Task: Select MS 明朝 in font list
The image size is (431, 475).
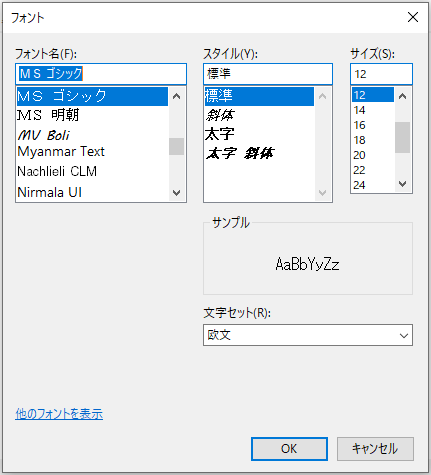Action: 92,115
